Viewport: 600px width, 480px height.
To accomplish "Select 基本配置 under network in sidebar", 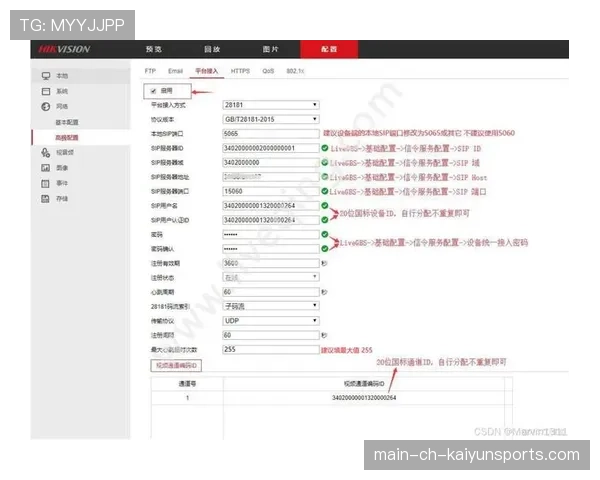I will point(67,122).
